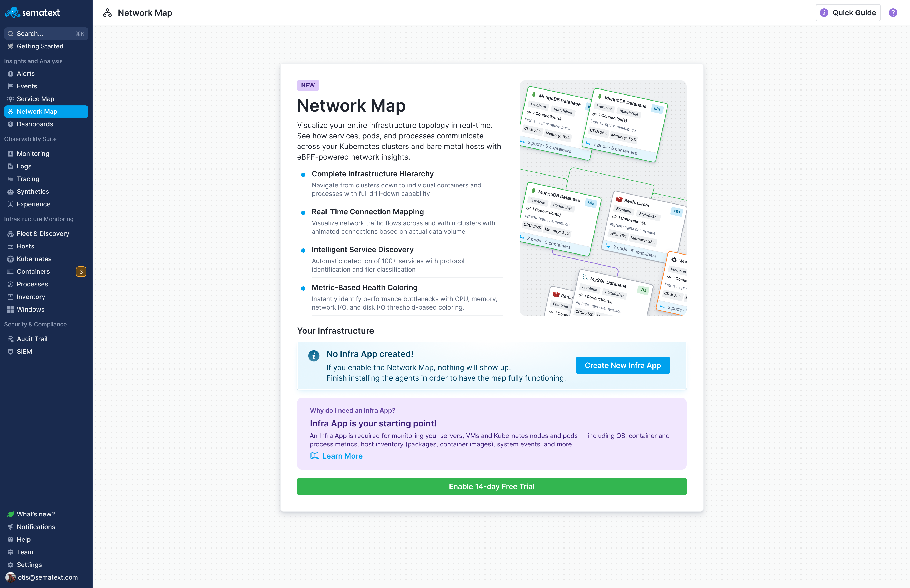This screenshot has width=910, height=588.
Task: Open What's new leaf icon
Action: point(10,514)
